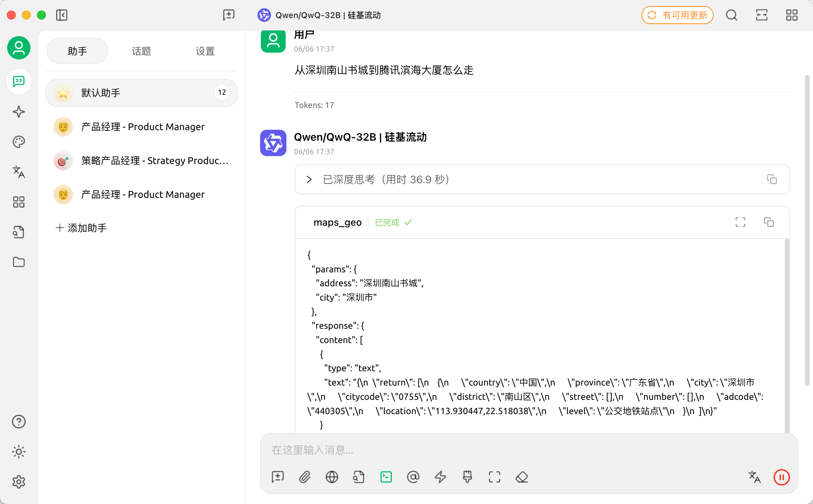
Task: Click translate icon in input toolbar
Action: pos(755,477)
